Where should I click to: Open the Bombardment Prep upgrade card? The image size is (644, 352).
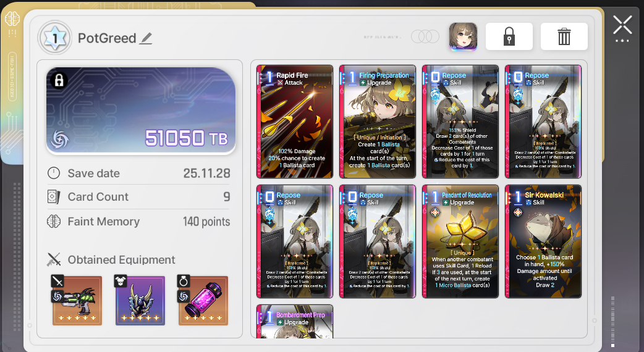click(294, 322)
